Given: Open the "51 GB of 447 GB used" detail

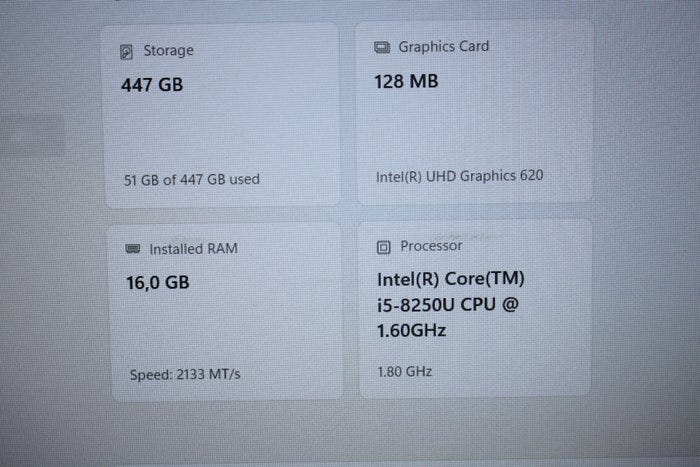Looking at the screenshot, I should 190,180.
